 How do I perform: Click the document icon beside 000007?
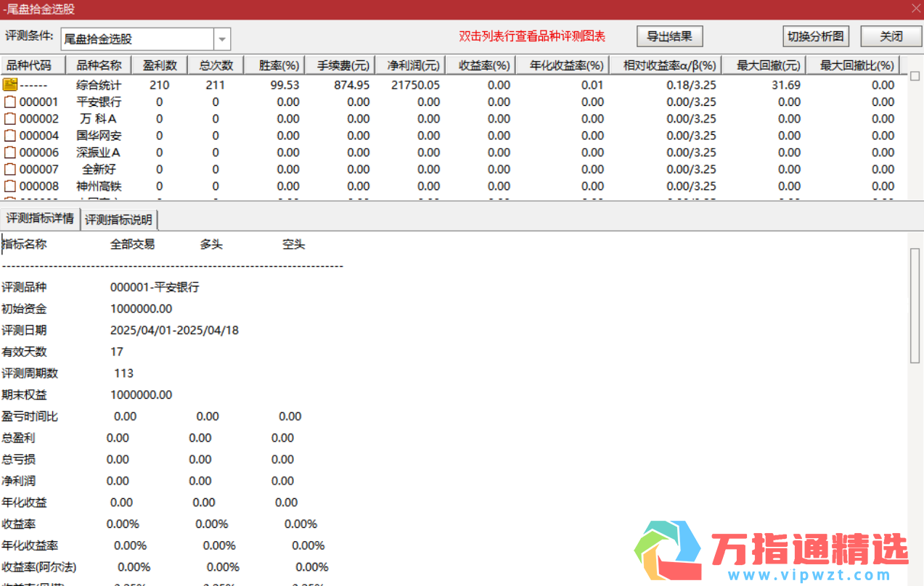pyautogui.click(x=10, y=169)
